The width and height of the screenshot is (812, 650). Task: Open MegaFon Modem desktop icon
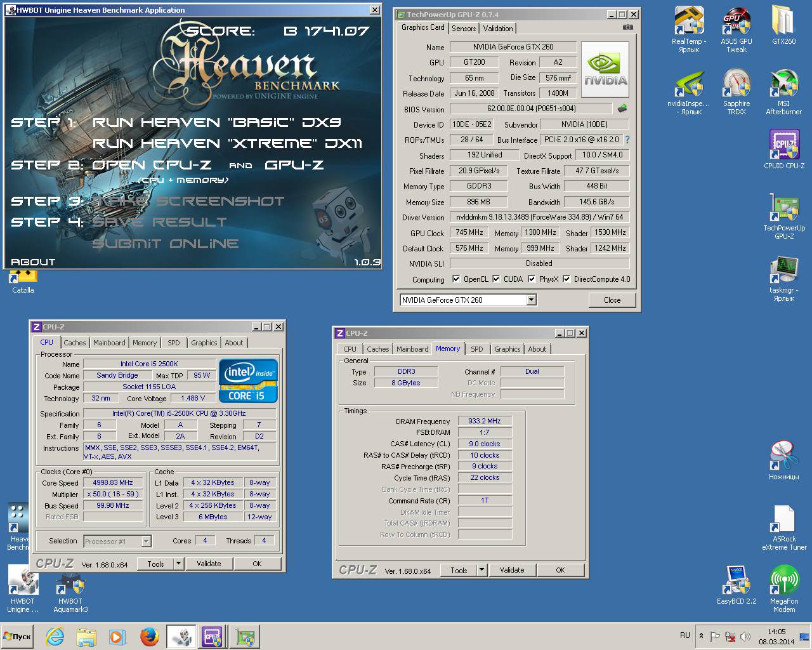pos(783,588)
